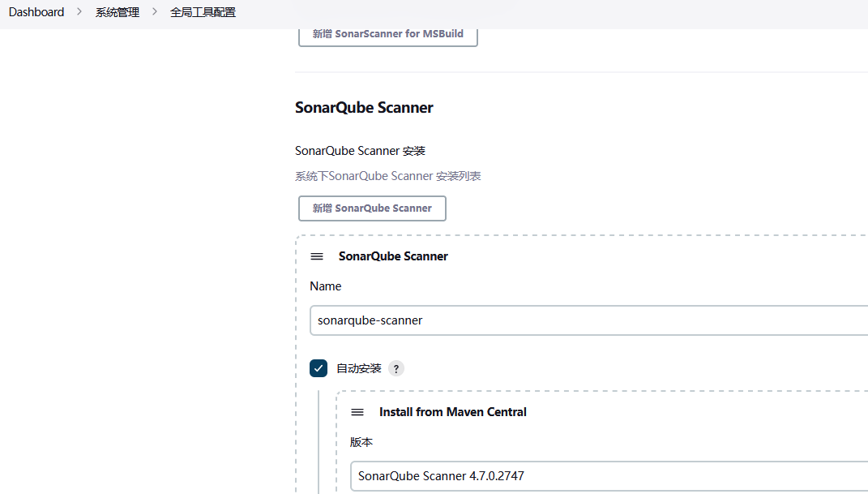Navigate to 系统管理 in the breadcrumb
The height and width of the screenshot is (494, 868).
click(118, 12)
